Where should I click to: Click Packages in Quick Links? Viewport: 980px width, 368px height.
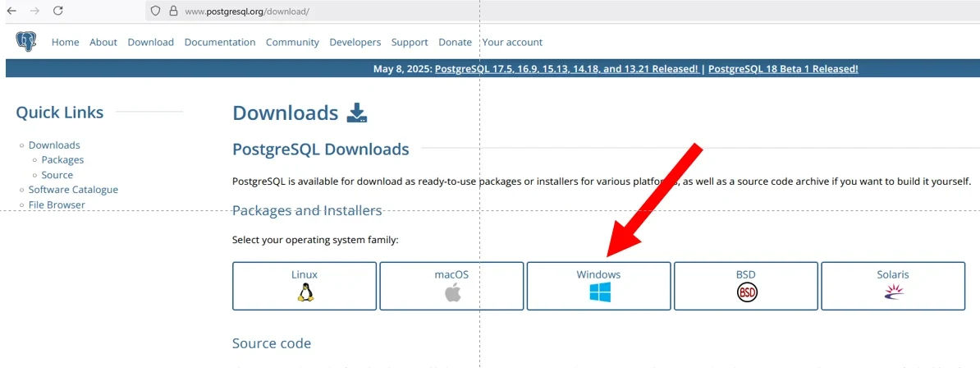click(x=62, y=160)
